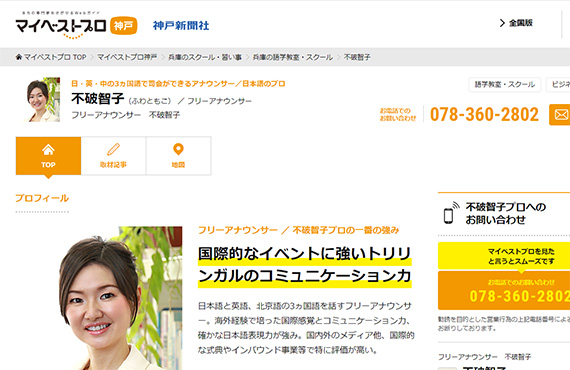The width and height of the screenshot is (570, 370).
Task: Click the small profile photo thumbnail
Action: pyautogui.click(x=42, y=99)
